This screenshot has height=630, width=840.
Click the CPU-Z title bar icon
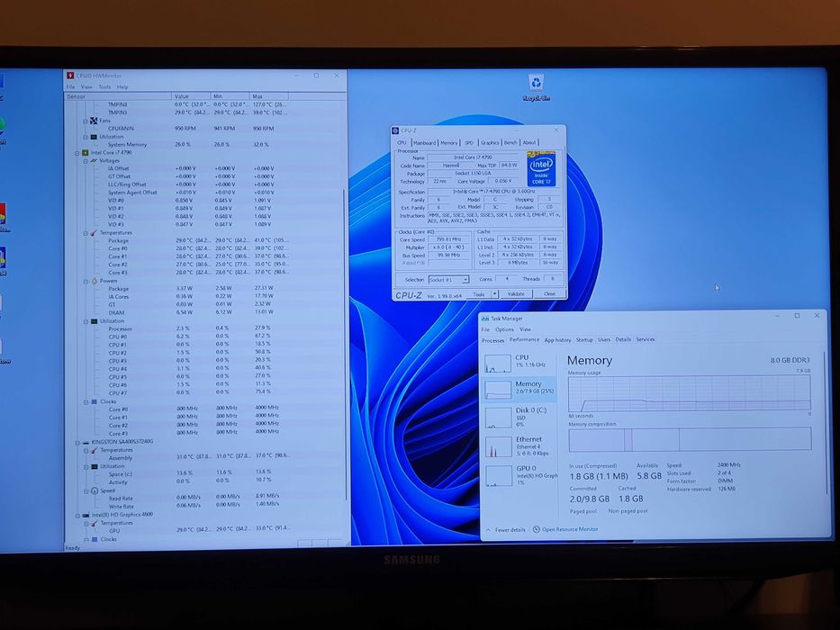(395, 130)
